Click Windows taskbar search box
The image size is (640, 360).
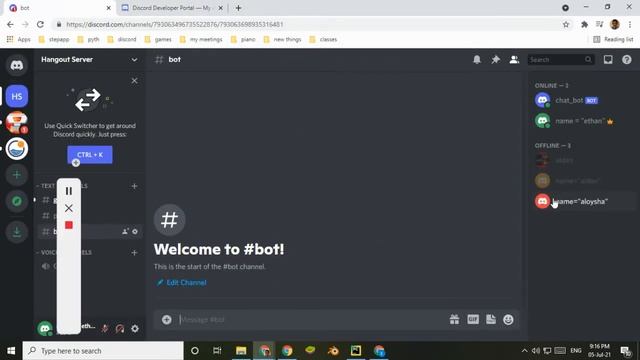103,351
